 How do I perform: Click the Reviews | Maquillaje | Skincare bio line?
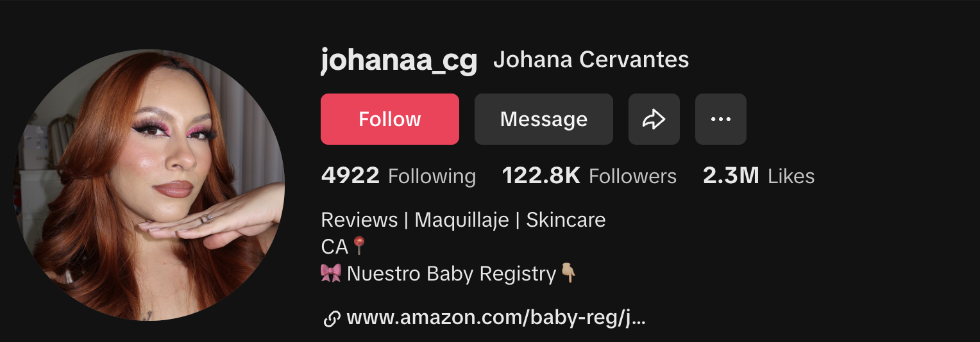coord(463,220)
